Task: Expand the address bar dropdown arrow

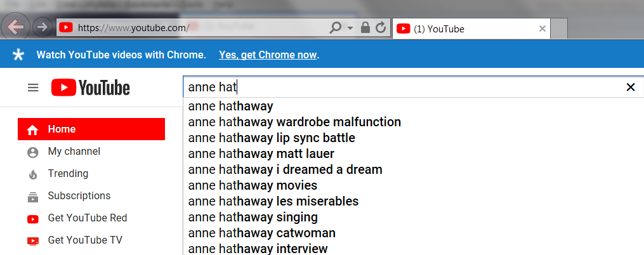Action: point(350,29)
